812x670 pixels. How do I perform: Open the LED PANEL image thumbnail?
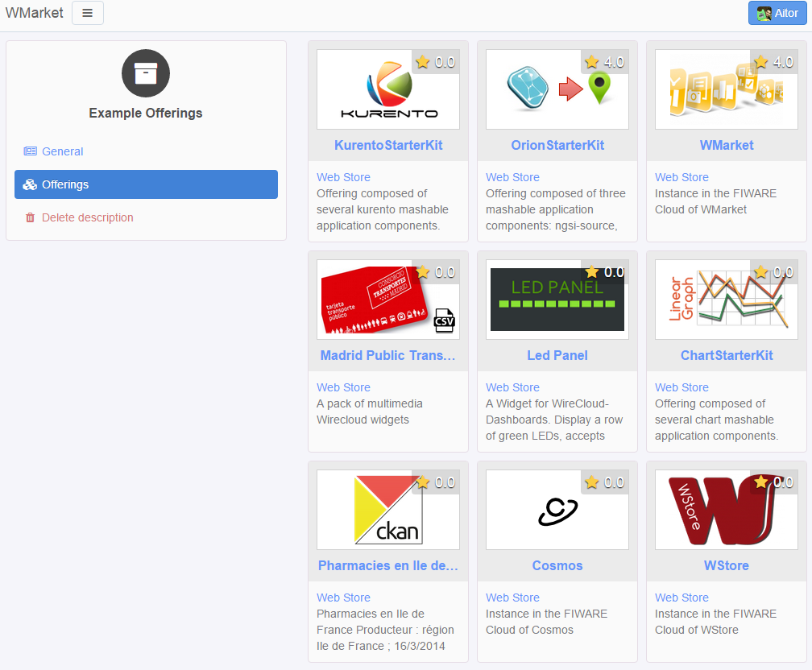(x=557, y=300)
